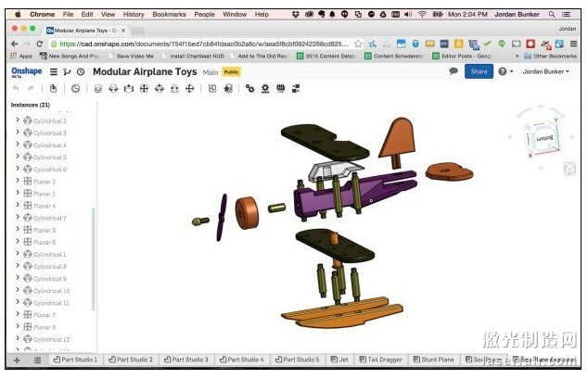
Task: Click the isometric cube icon below view cube
Action: [569, 168]
